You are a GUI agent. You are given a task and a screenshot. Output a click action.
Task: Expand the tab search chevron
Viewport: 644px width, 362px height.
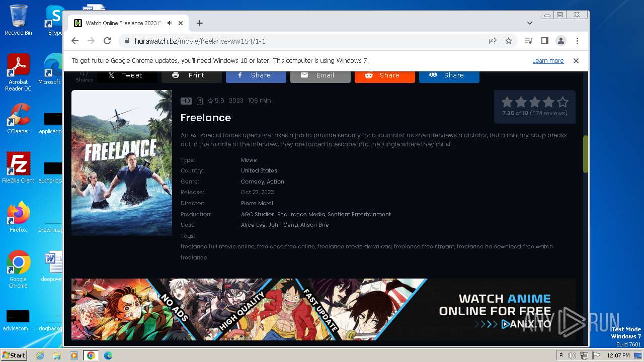point(530,23)
